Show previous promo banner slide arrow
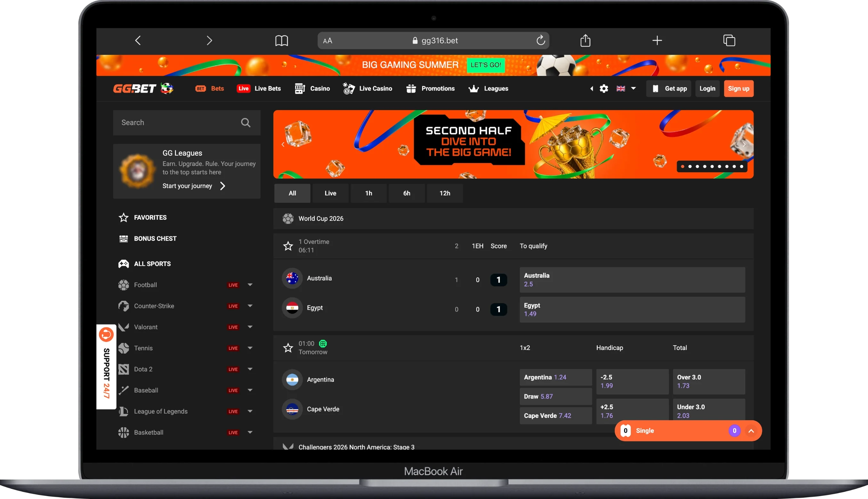The width and height of the screenshot is (868, 499). coord(283,145)
